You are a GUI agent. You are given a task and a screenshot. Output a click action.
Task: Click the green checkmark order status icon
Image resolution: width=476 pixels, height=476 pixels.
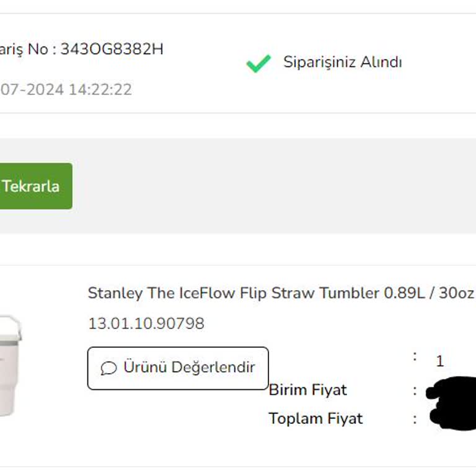258,63
